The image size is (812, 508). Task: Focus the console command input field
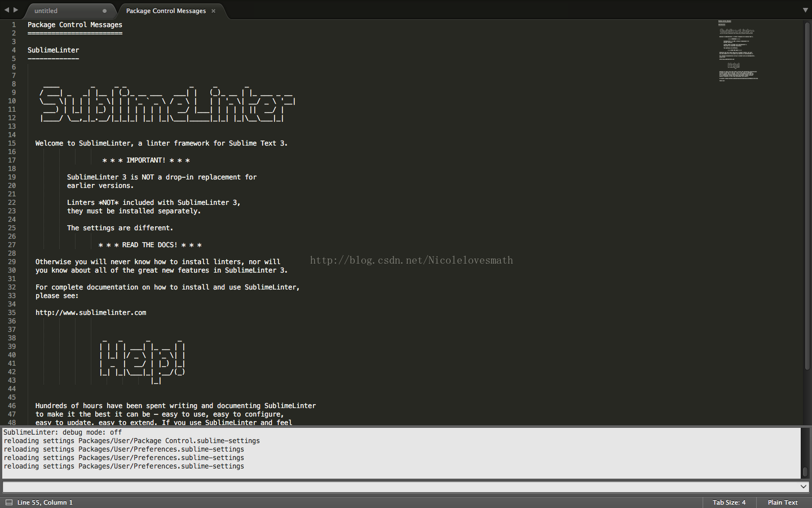click(400, 487)
